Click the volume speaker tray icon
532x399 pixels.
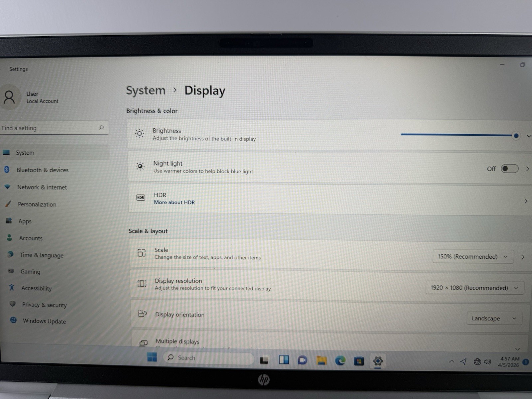point(487,362)
